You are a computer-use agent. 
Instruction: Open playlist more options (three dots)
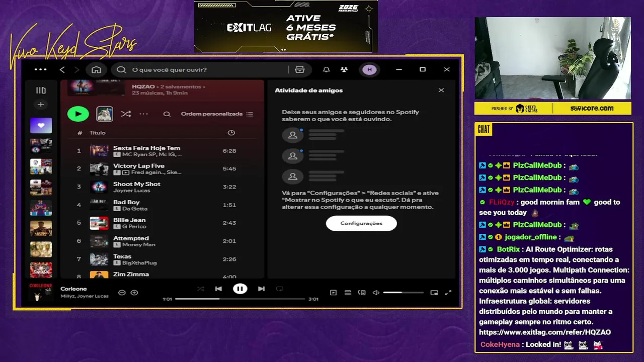tap(144, 114)
